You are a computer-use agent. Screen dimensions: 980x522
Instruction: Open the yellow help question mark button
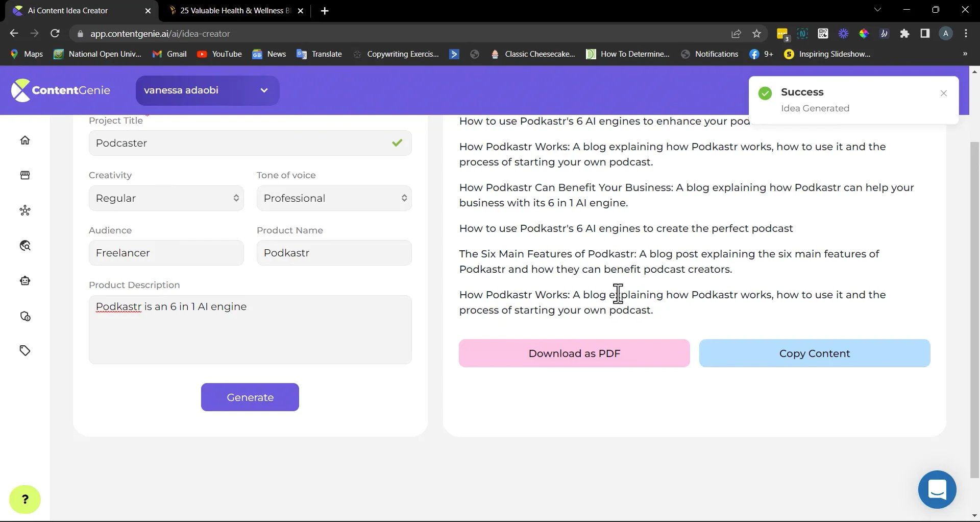point(25,499)
